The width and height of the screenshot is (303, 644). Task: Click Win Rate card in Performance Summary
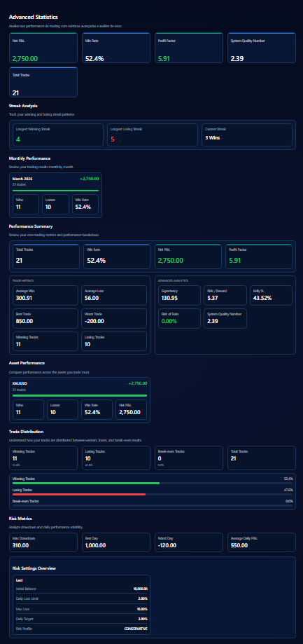pos(117,256)
